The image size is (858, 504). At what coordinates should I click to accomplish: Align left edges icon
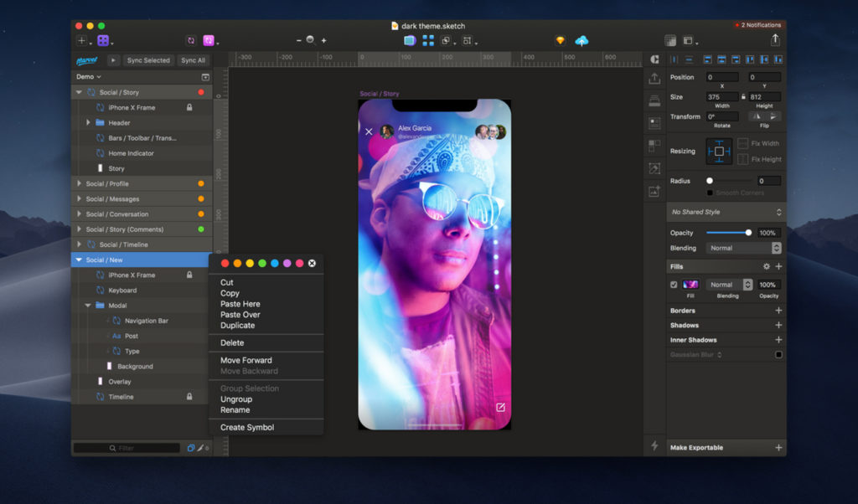pyautogui.click(x=707, y=59)
